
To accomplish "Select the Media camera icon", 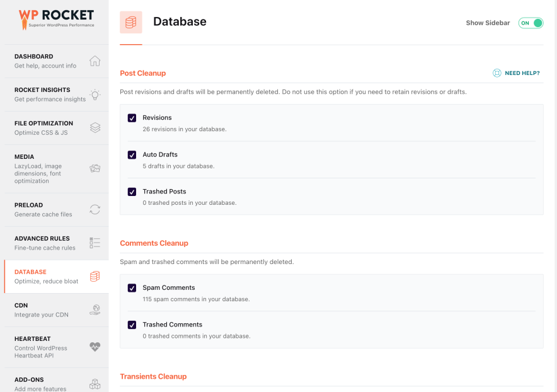I will (x=95, y=168).
